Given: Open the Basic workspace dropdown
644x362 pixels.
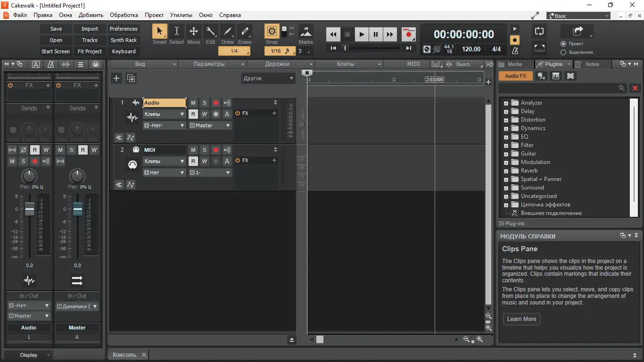Looking at the screenshot, I should coord(578,16).
